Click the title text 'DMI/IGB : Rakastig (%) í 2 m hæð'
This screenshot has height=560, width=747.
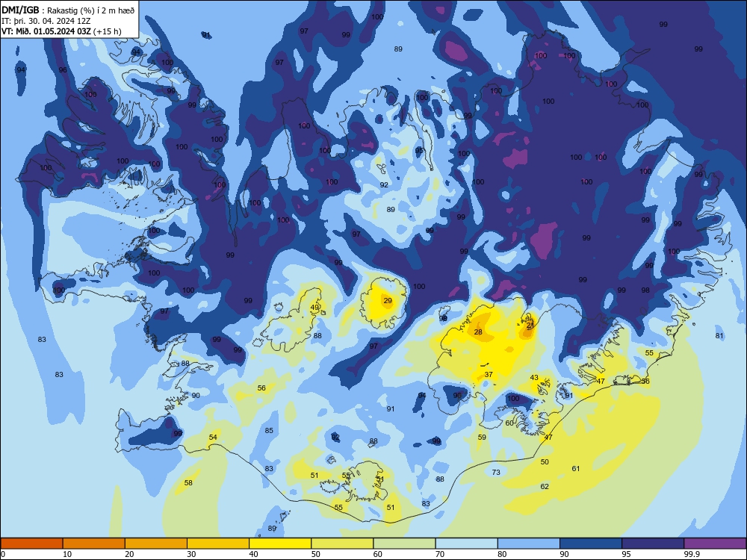coord(68,10)
